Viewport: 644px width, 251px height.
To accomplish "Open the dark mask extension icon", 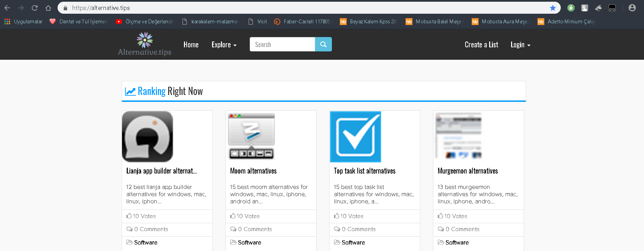I will click(612, 8).
